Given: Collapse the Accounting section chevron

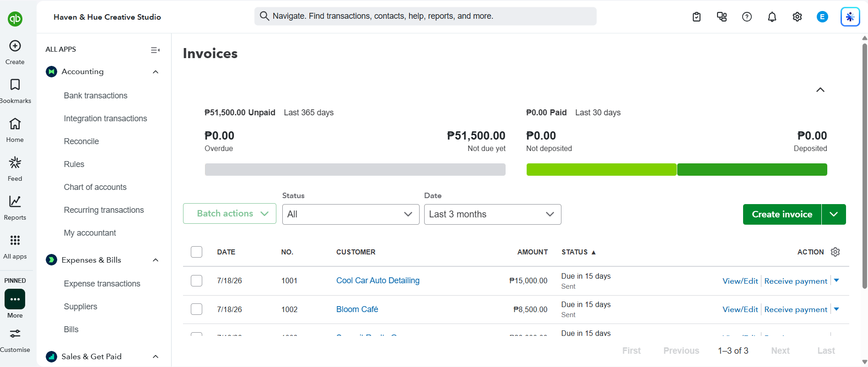Looking at the screenshot, I should pyautogui.click(x=156, y=72).
